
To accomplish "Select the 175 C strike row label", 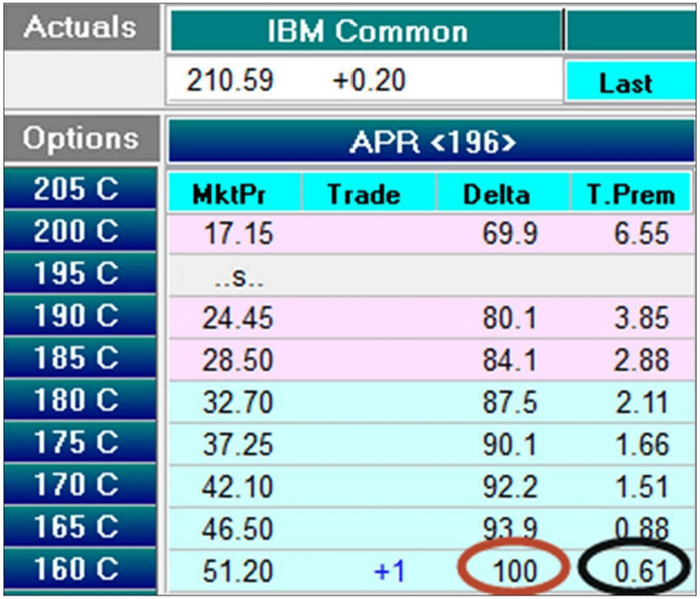I will [80, 442].
